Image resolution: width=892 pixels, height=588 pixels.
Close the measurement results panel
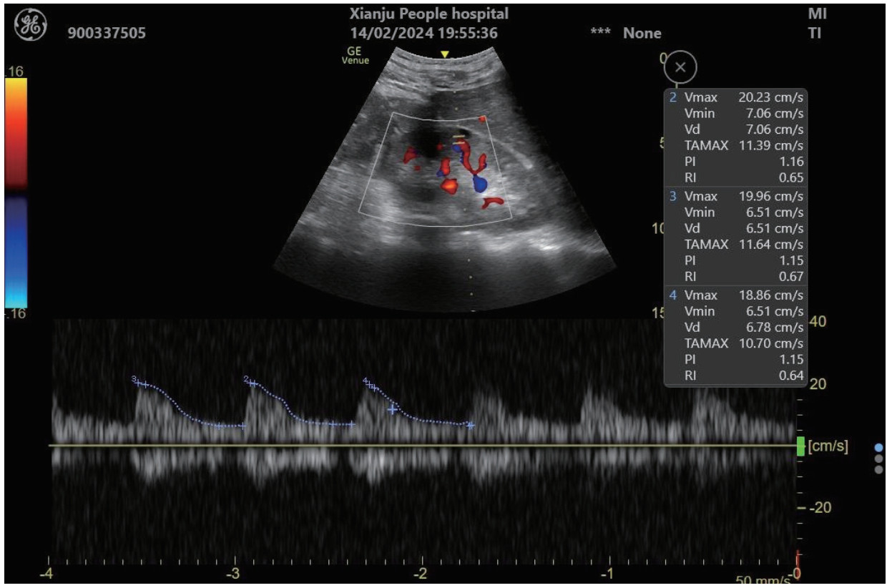tap(680, 67)
